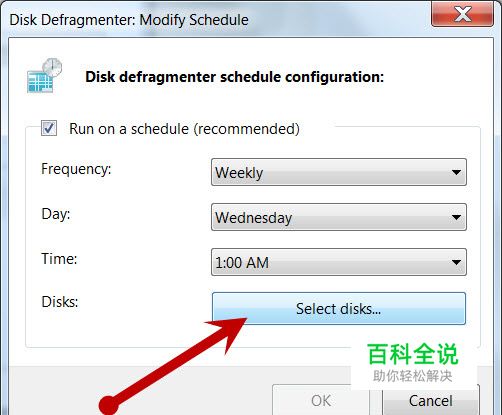
Task: Click the Frequency: label
Action: (76, 169)
